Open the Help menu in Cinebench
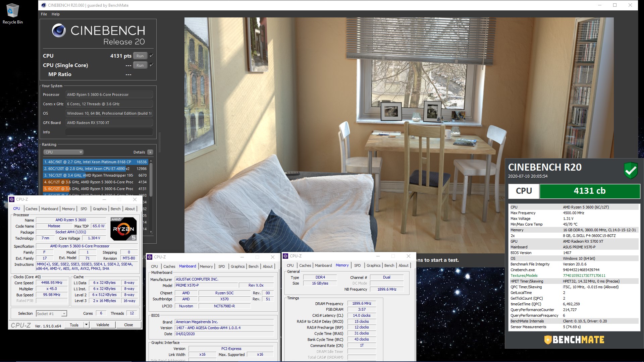This screenshot has height=362, width=644. (x=56, y=14)
